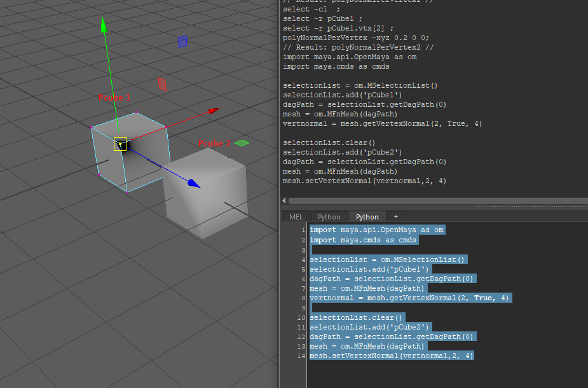This screenshot has width=588, height=388.
Task: Click line 14 containing mesh.setVertexNormal
Action: [x=390, y=356]
